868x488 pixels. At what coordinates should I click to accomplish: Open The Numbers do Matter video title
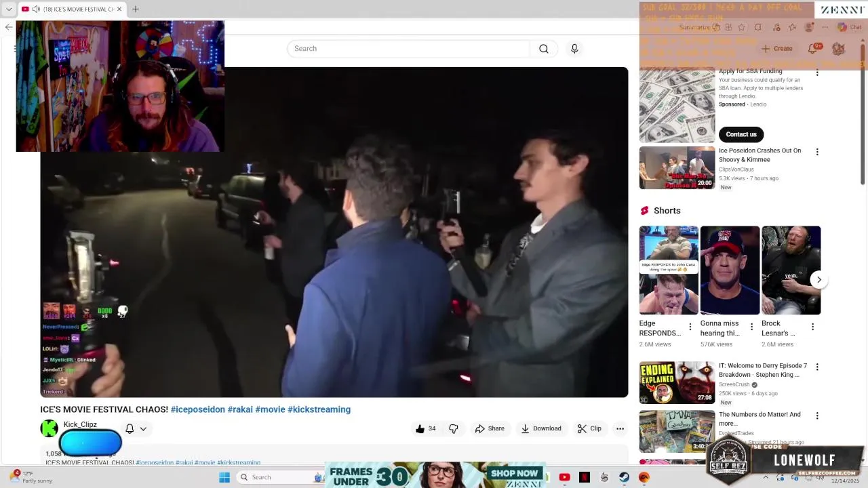coord(759,419)
